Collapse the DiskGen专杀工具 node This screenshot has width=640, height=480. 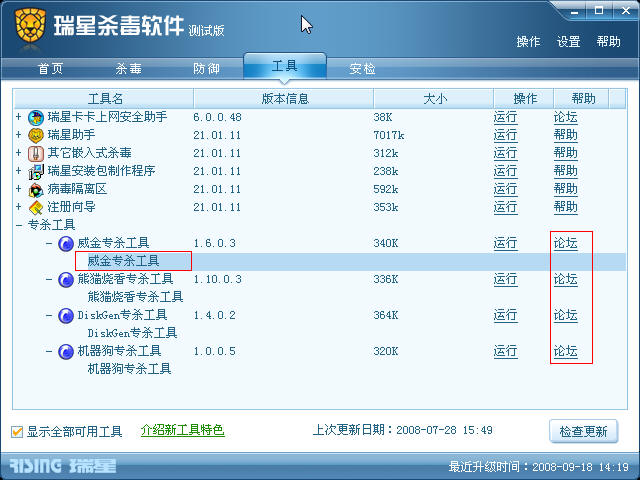coord(49,315)
